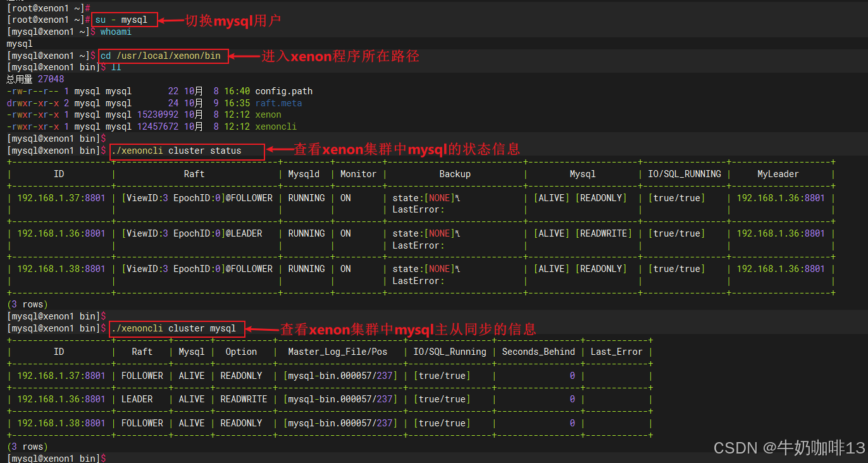Click mysql-bin.000057/237 in the 192.168.1.37 row

click(340, 376)
